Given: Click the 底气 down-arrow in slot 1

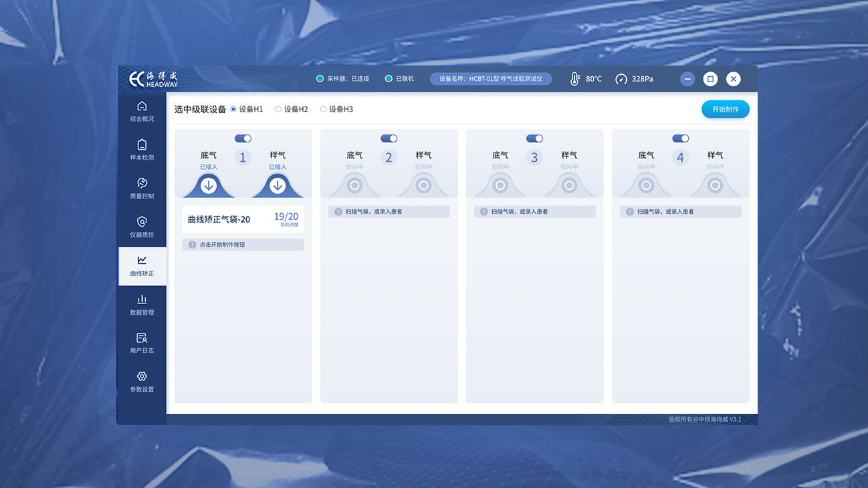Looking at the screenshot, I should coord(209,186).
